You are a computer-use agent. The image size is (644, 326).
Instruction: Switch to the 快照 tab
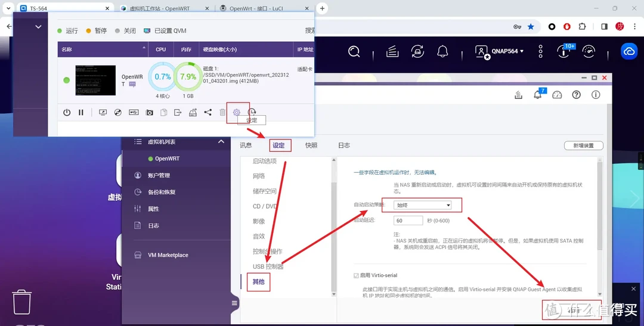(311, 145)
